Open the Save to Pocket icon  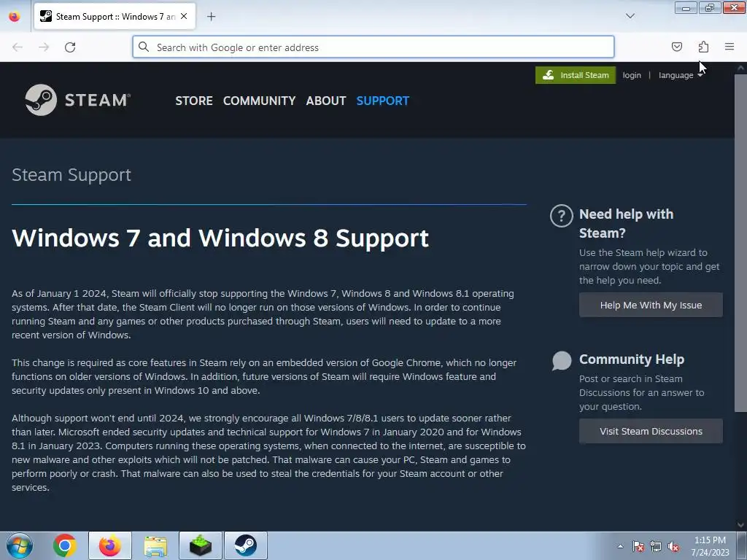pyautogui.click(x=676, y=47)
